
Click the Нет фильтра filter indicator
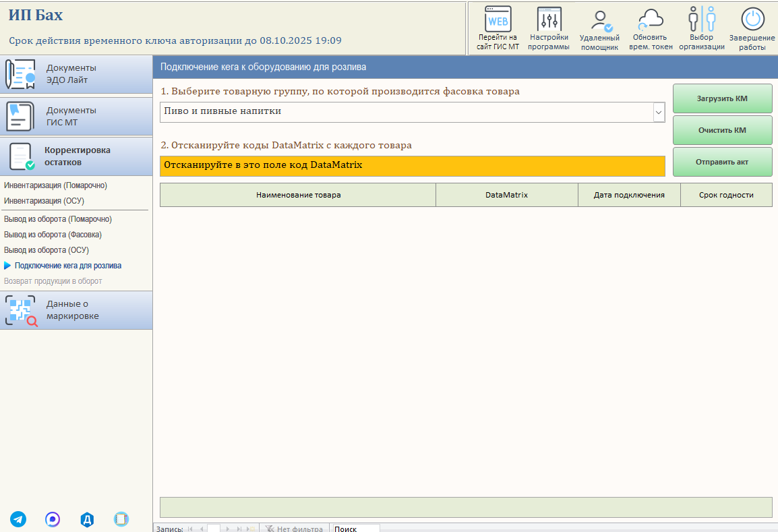click(294, 529)
